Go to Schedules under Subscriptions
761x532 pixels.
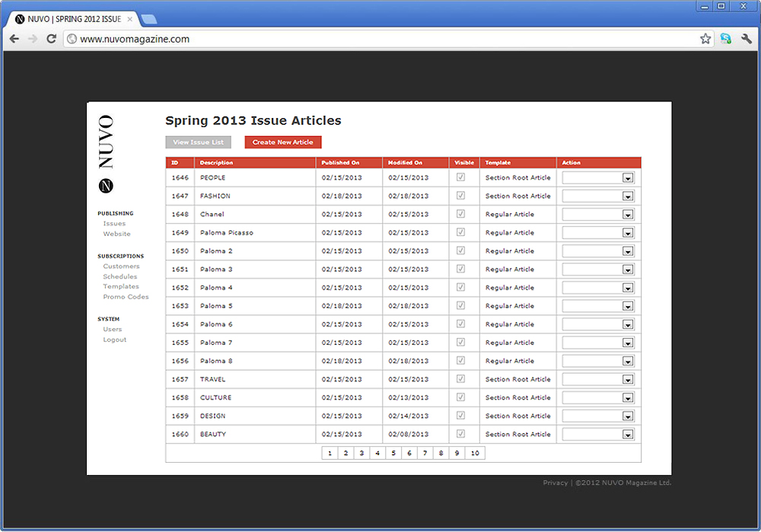[x=120, y=277]
